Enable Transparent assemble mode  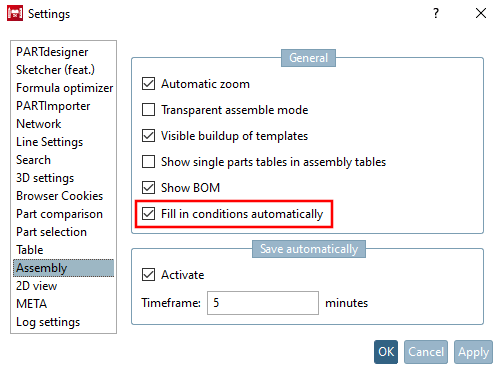click(x=148, y=110)
